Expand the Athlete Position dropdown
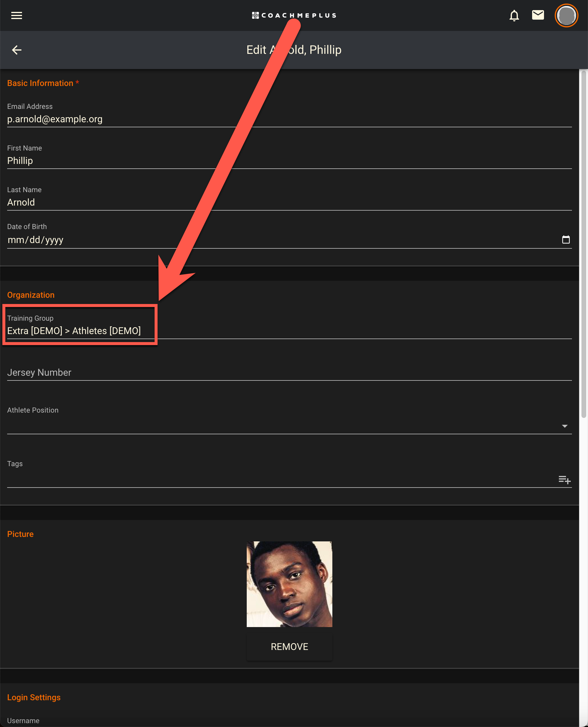 pyautogui.click(x=564, y=426)
